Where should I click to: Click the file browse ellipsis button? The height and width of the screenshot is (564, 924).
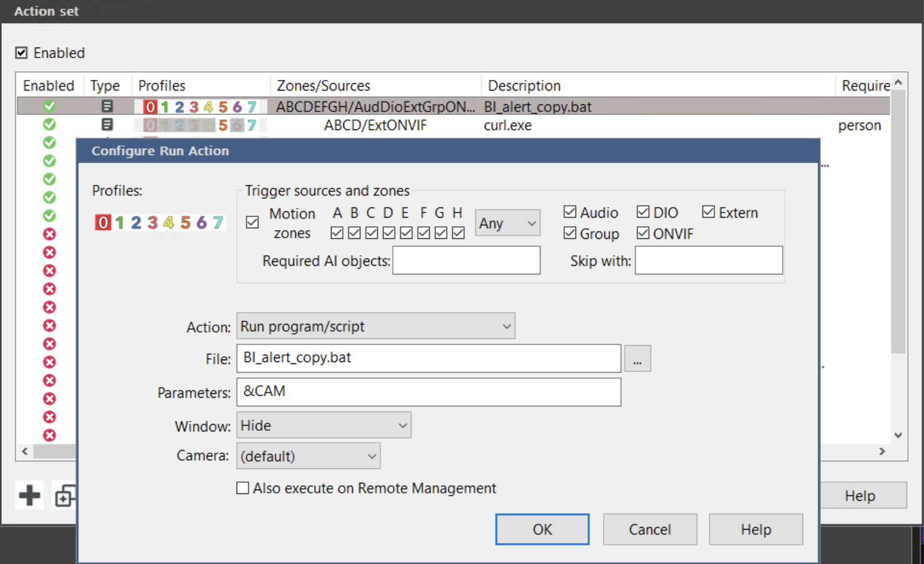tap(637, 359)
